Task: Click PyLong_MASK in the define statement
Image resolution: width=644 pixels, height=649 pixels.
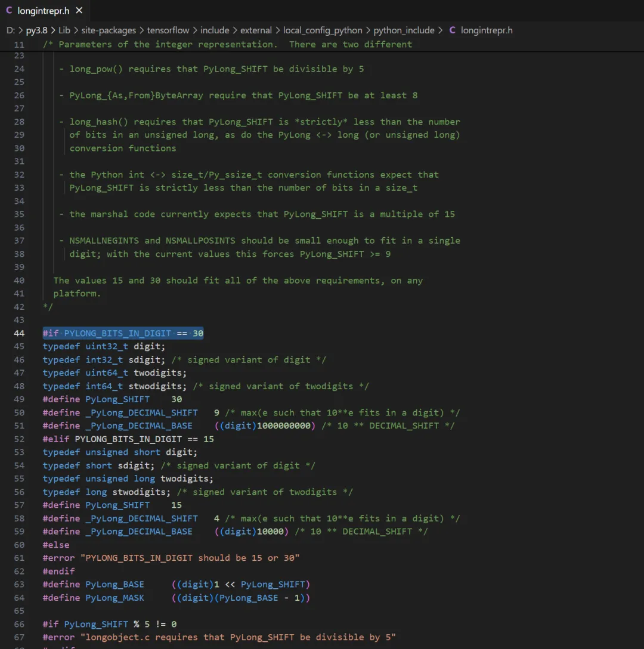Action: click(x=114, y=598)
